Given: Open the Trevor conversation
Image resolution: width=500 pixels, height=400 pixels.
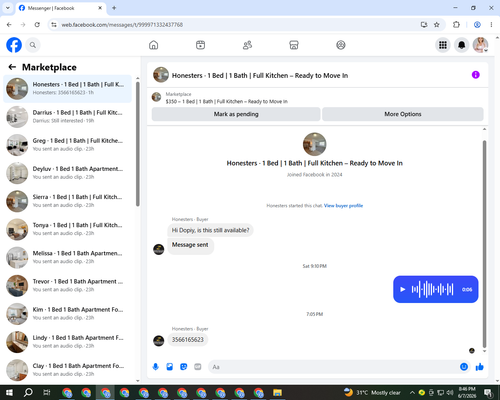Looking at the screenshot, I should pos(67,286).
